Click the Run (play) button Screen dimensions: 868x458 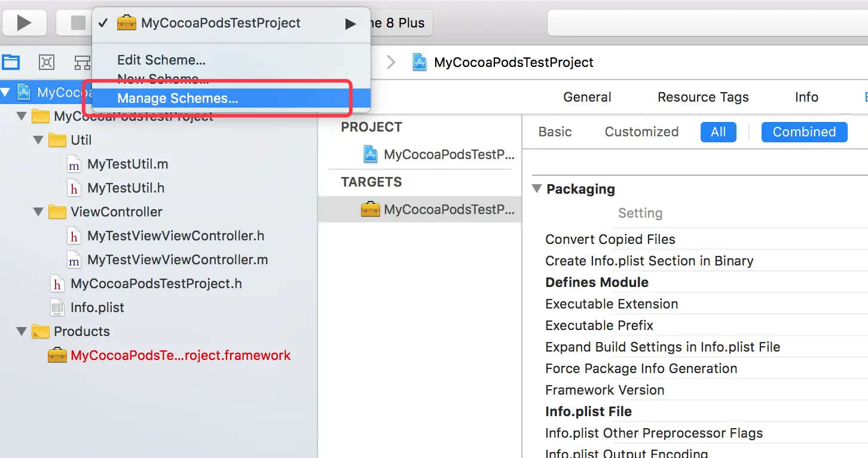[x=24, y=23]
